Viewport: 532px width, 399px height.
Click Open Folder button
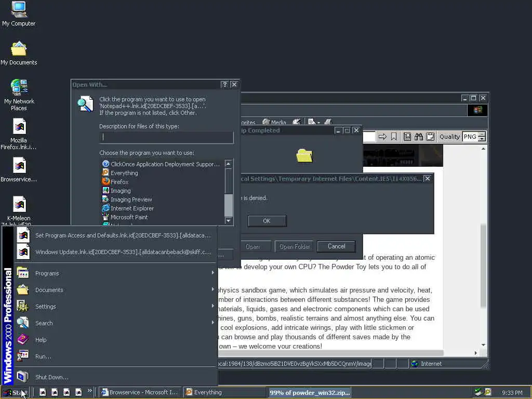pos(294,246)
